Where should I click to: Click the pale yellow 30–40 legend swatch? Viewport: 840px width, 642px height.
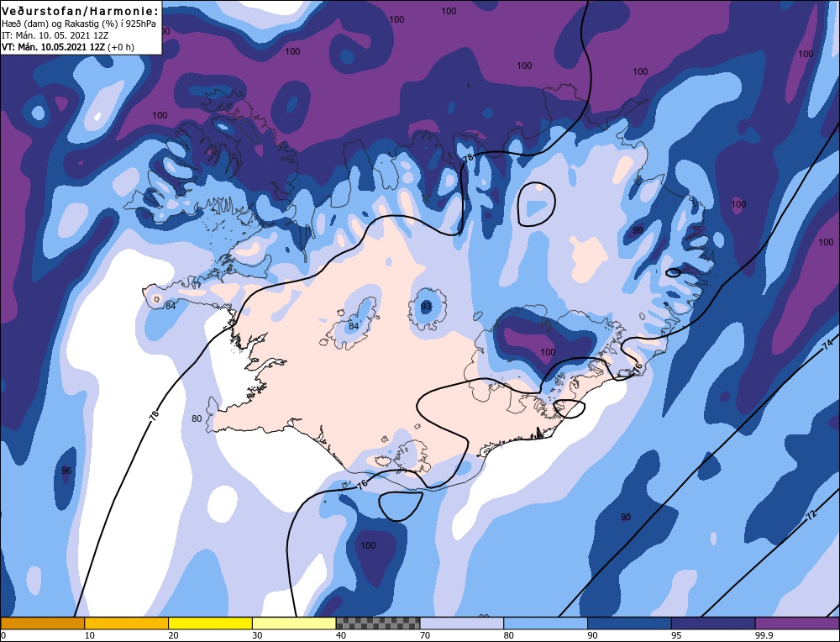(x=294, y=624)
